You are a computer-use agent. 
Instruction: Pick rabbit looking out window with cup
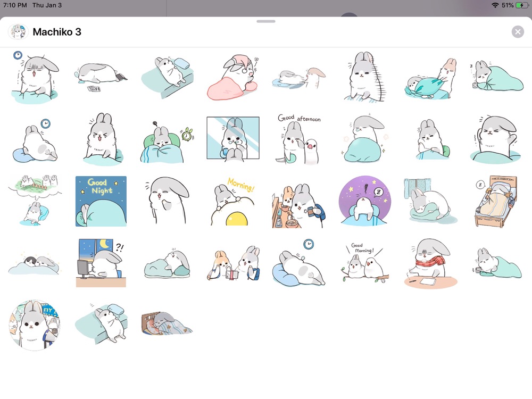[x=233, y=138]
